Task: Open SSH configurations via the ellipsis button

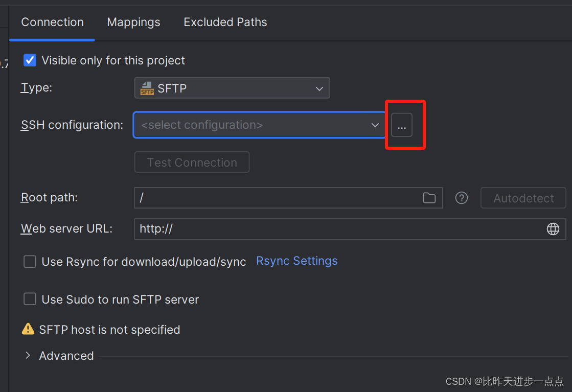Action: point(402,125)
